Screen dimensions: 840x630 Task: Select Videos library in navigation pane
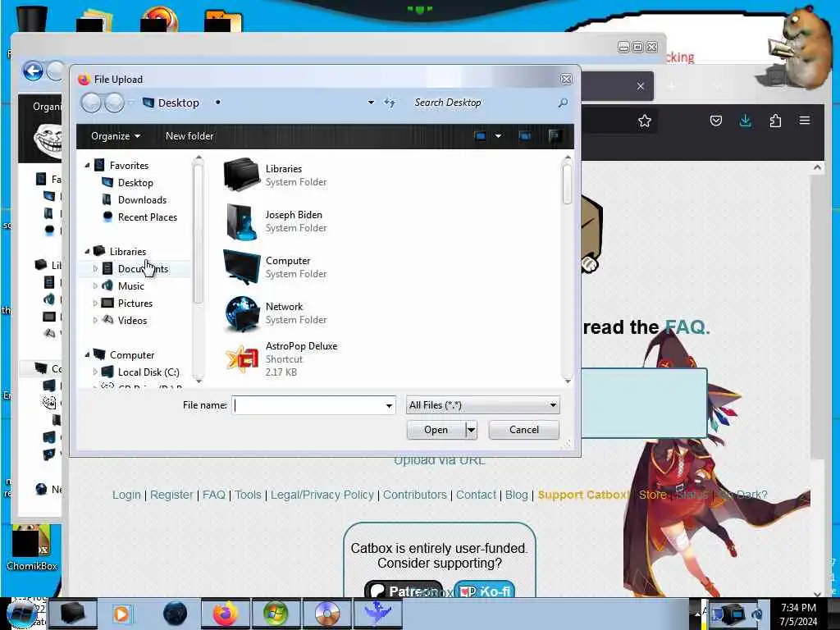(x=132, y=321)
